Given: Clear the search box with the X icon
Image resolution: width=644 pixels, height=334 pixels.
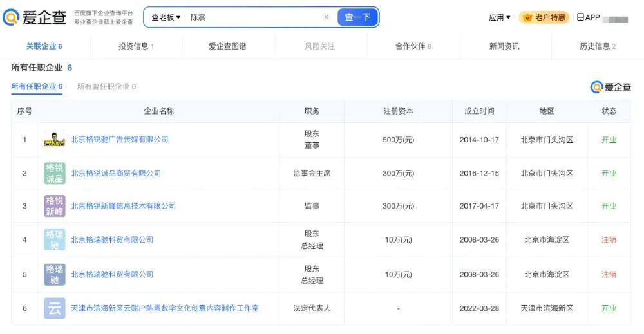Looking at the screenshot, I should click(326, 17).
